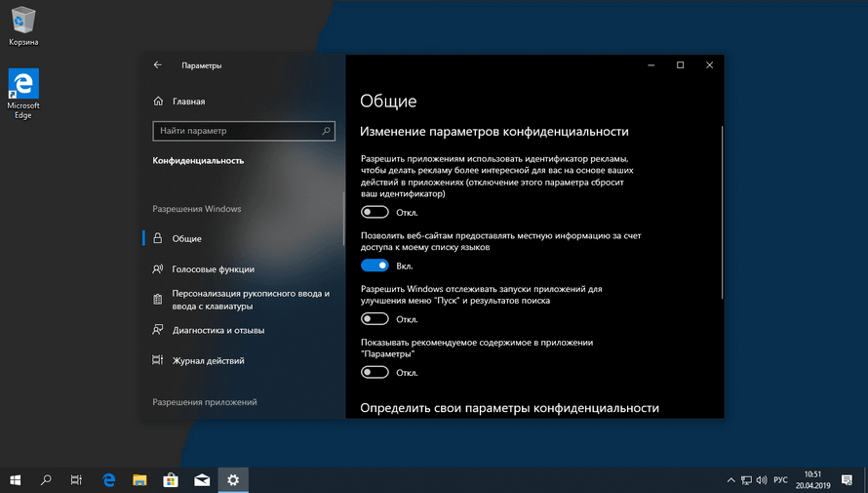This screenshot has height=493, width=868.
Task: Minimize the Параметры window
Action: [651, 64]
